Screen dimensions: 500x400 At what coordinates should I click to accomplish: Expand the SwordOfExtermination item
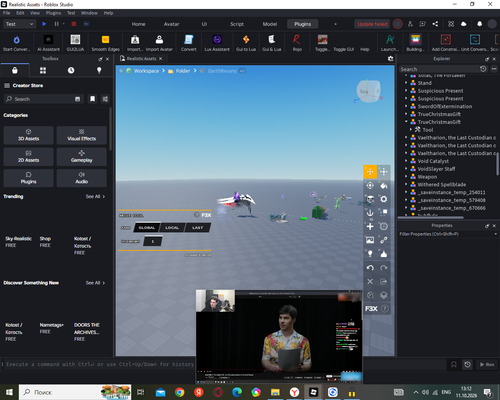click(x=406, y=106)
